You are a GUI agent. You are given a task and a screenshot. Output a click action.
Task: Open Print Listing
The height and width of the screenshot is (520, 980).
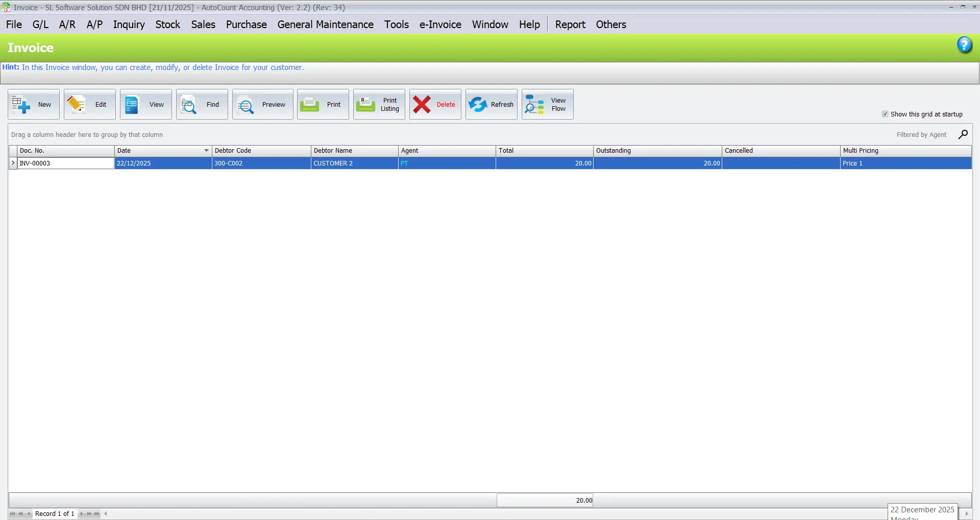point(378,104)
